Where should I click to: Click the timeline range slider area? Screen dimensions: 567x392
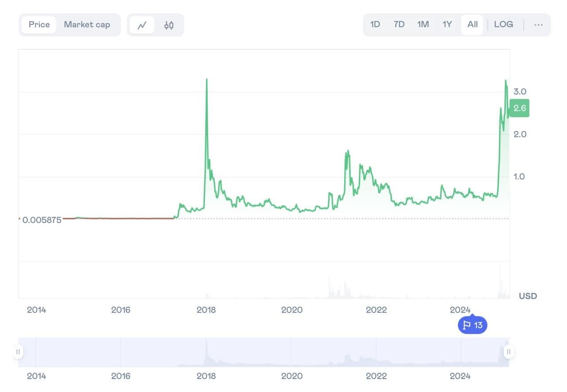pos(263,352)
